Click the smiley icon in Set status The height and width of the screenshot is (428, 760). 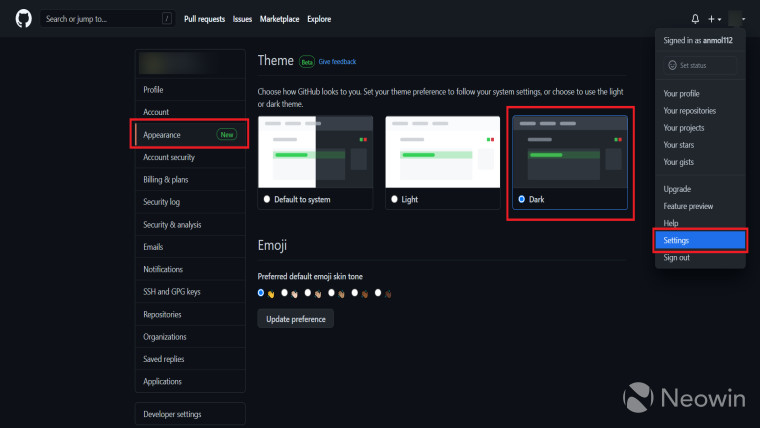[672, 65]
